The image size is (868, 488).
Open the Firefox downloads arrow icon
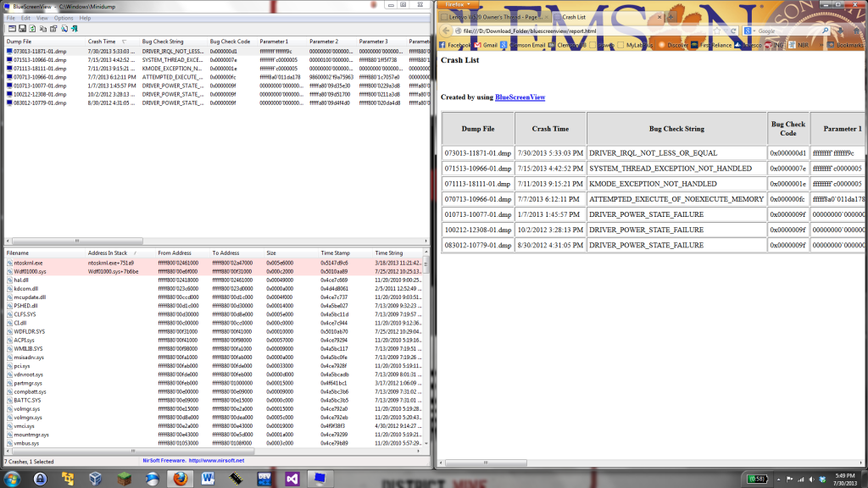tap(840, 31)
